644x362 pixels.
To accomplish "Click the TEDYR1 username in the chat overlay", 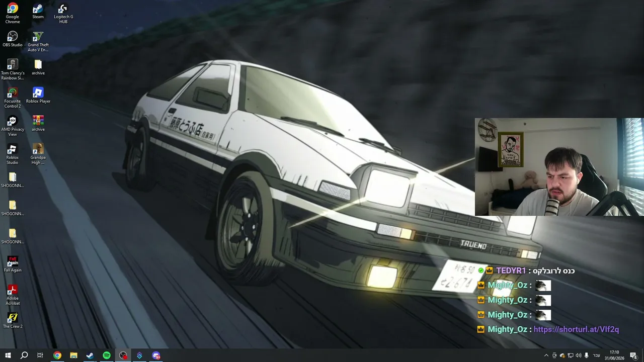I will point(511,270).
